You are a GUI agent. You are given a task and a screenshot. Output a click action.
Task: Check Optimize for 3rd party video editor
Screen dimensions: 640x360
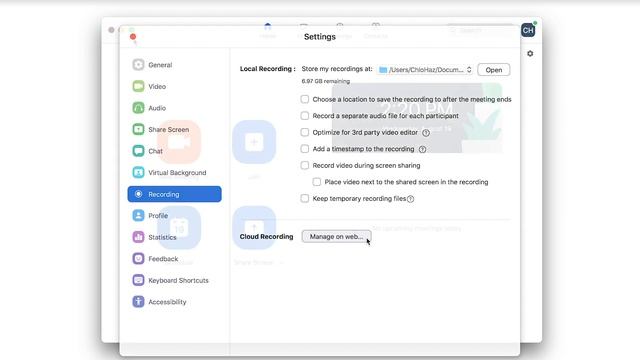[304, 132]
